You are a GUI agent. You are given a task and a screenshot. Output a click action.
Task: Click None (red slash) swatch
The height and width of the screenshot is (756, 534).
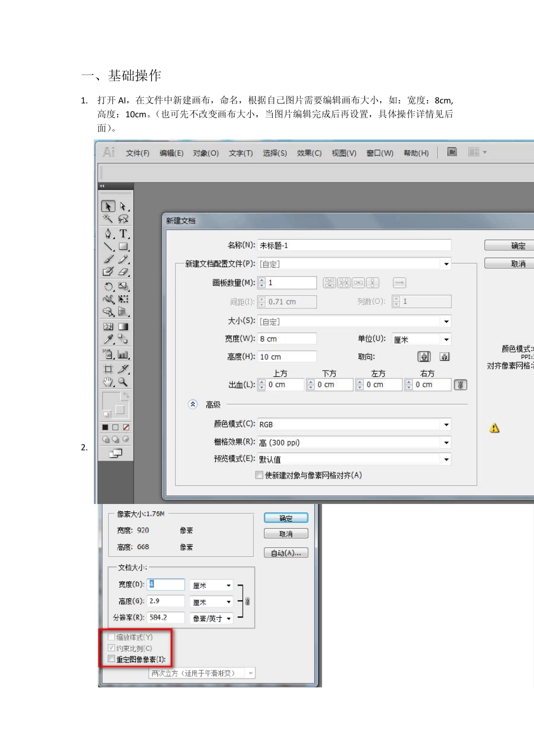point(126,427)
